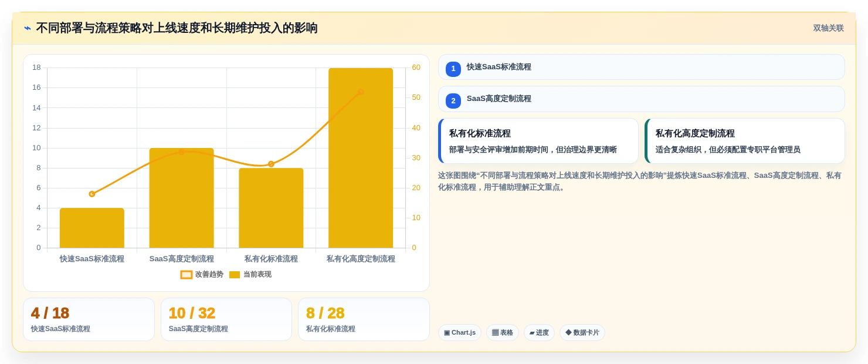Viewport: 868px width, 364px height.
Task: Click the bar for 私有化标准流程
Action: [x=271, y=208]
